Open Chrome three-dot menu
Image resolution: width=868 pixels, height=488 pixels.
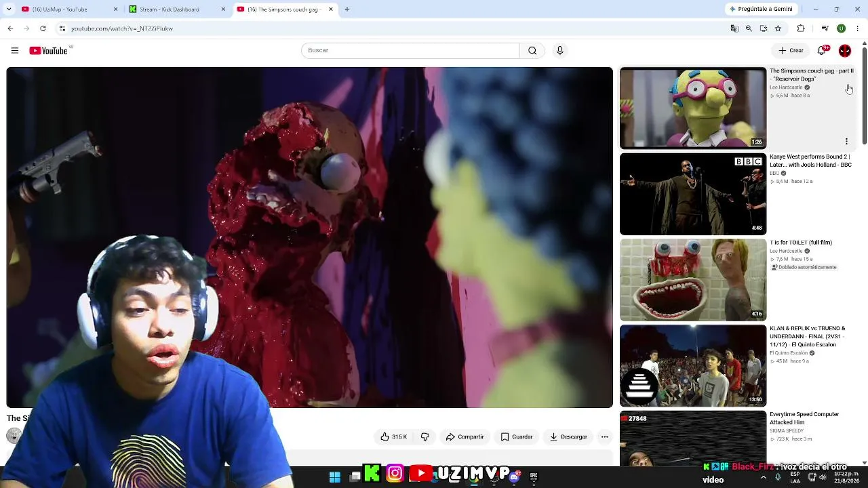(858, 28)
